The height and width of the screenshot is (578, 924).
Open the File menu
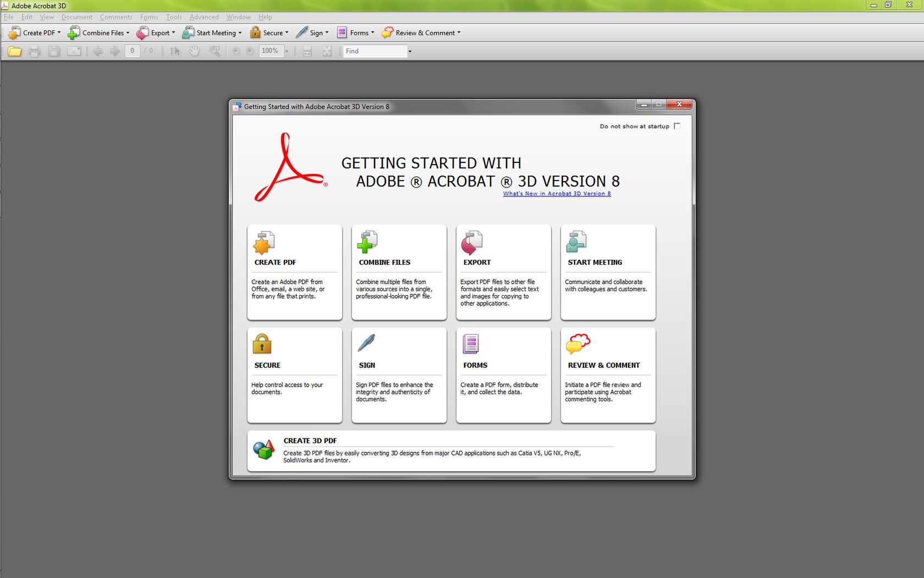tap(9, 17)
